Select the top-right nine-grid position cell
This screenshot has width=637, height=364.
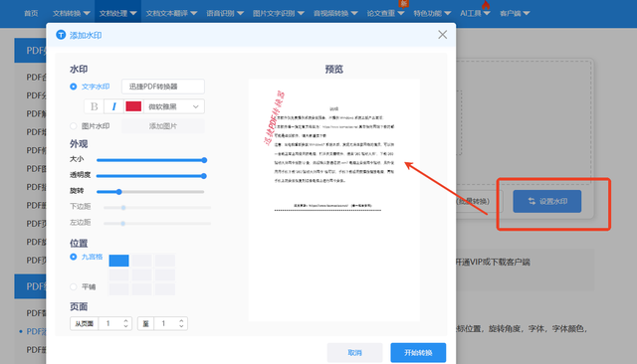(165, 261)
